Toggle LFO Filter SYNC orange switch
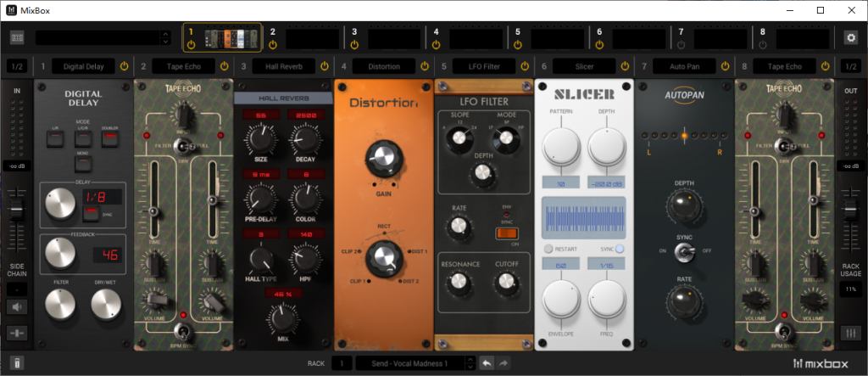 (x=505, y=233)
